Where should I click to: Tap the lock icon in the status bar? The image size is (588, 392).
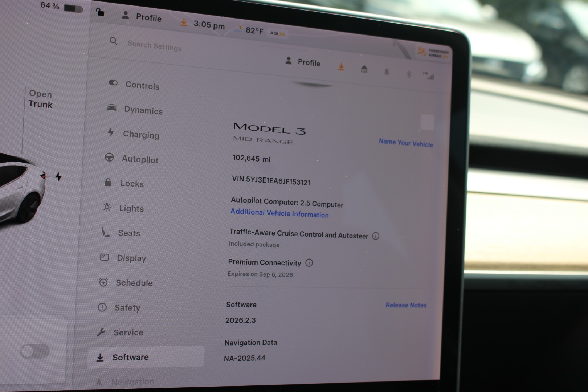[x=100, y=12]
